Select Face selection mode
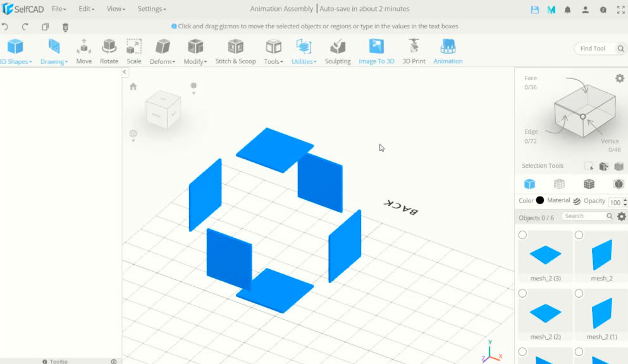 [x=531, y=82]
